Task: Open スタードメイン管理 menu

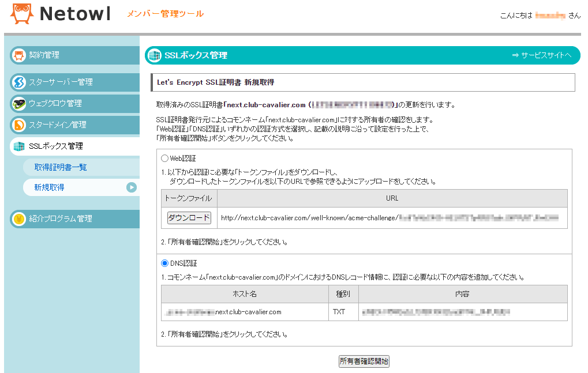Action: [x=74, y=125]
